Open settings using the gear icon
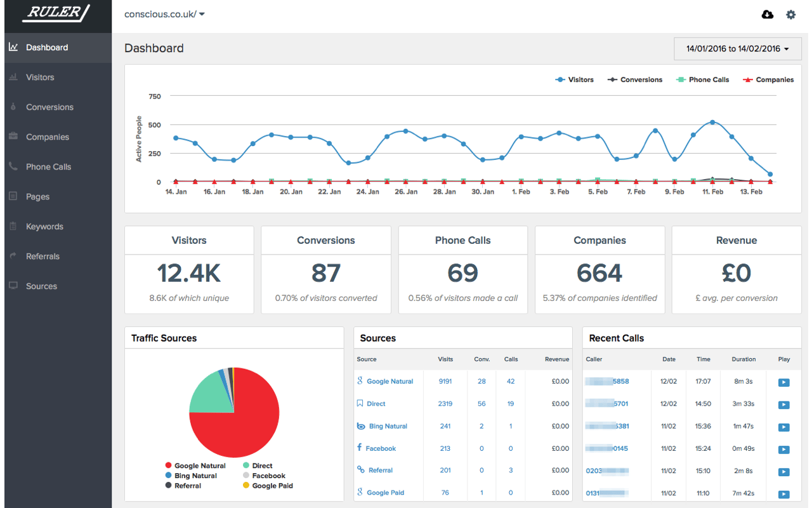Viewport: 812px width, 508px height. [790, 14]
